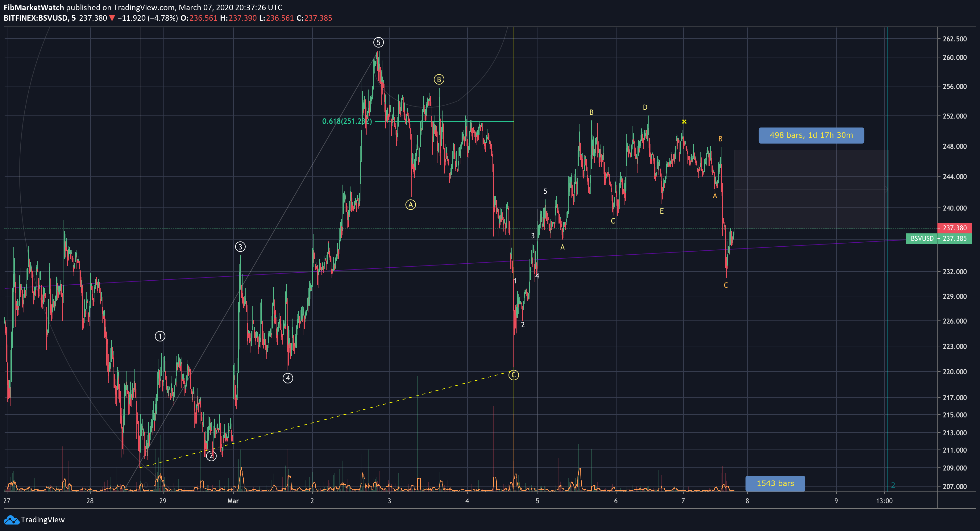This screenshot has width=980, height=531.
Task: Click the green BSVUSD 237.385 price tag
Action: 939,238
